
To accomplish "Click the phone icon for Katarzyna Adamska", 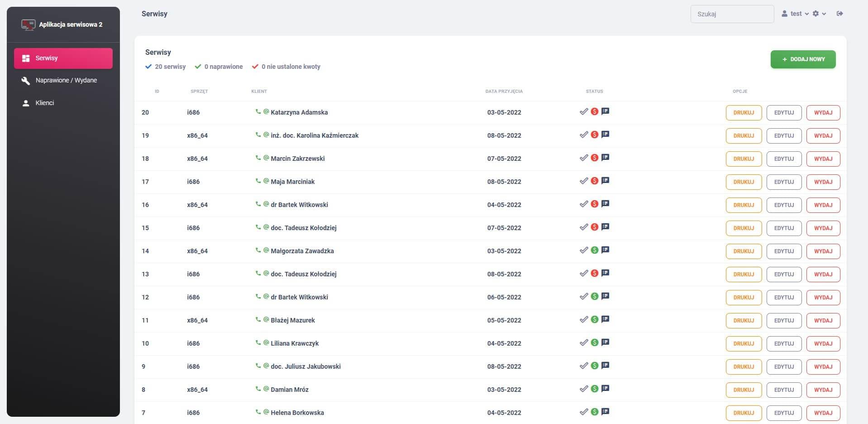I will pyautogui.click(x=258, y=111).
